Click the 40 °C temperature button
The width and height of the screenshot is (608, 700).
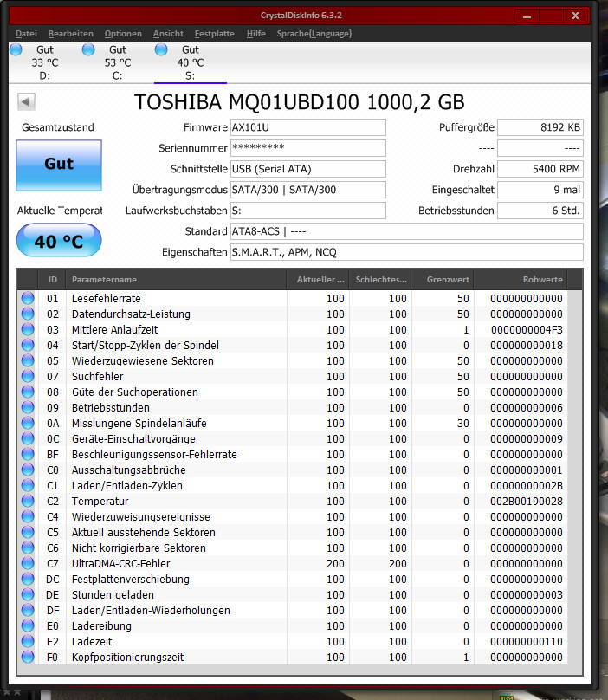[x=59, y=241]
